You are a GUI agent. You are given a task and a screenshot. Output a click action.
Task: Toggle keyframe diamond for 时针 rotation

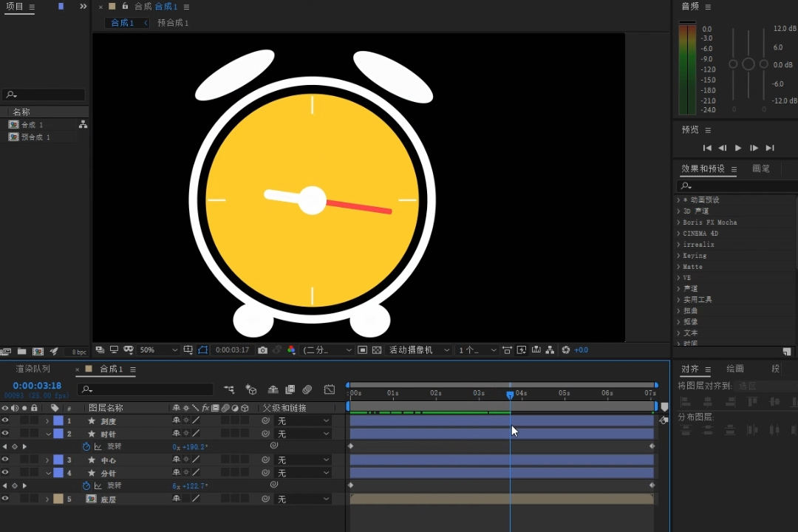click(x=14, y=446)
